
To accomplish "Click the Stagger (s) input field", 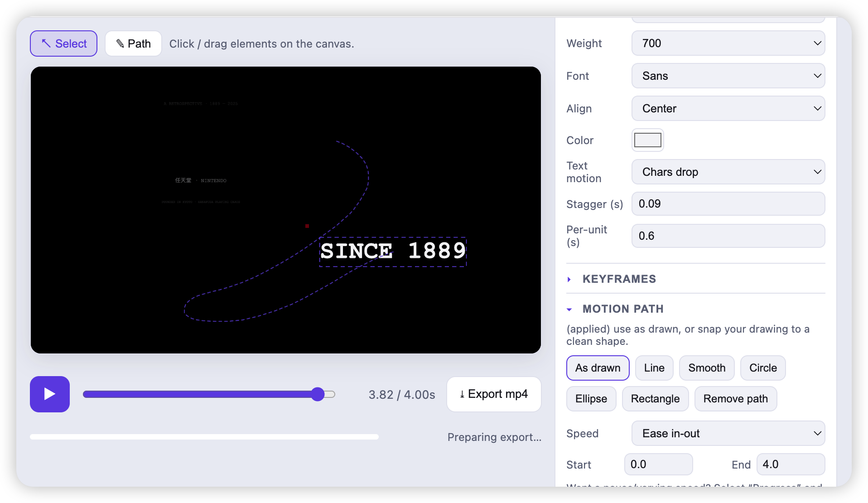I will [x=728, y=203].
